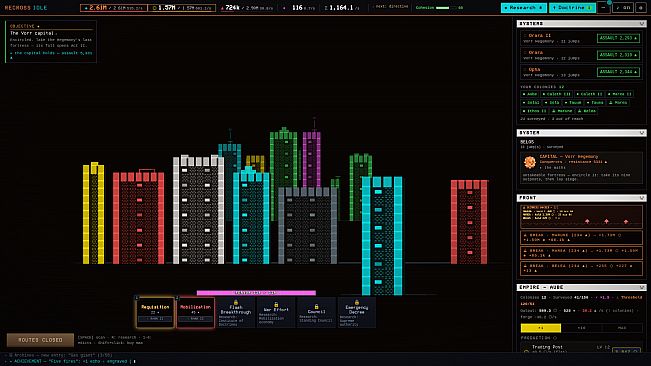Click the 1.57M resource counter
The height and width of the screenshot is (366, 651).
click(x=182, y=7)
